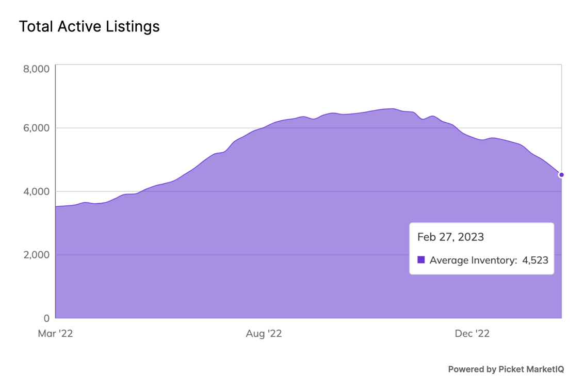Click the Aug '22 x-axis label

point(264,334)
